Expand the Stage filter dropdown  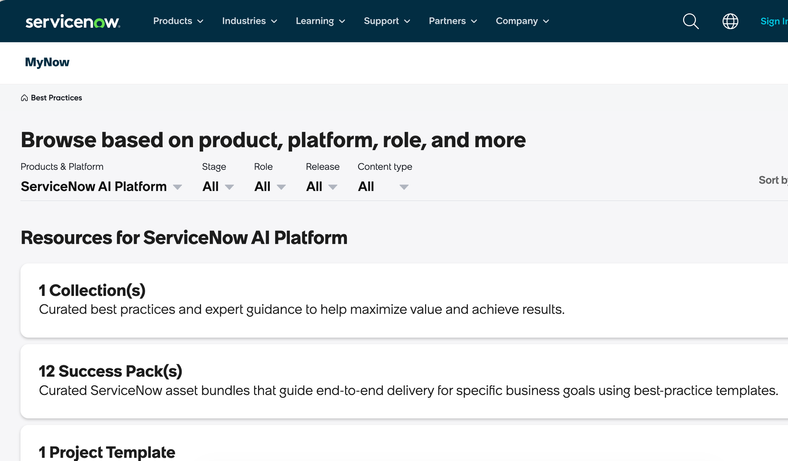tap(218, 187)
